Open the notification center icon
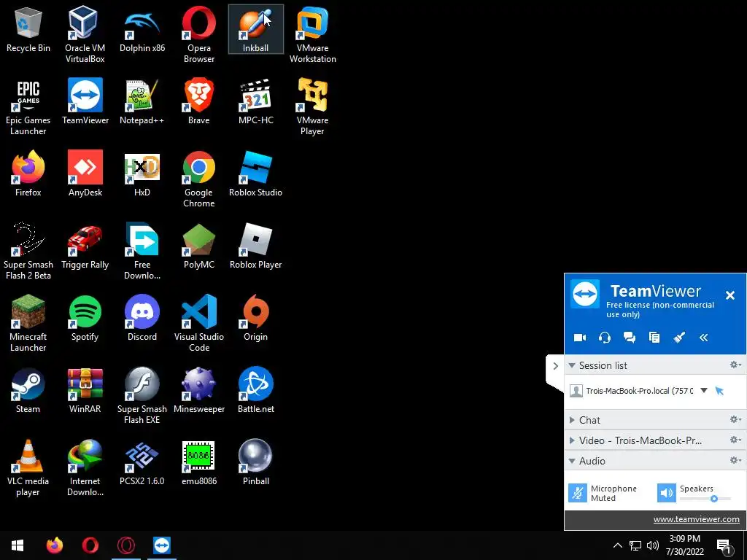The image size is (747, 560). point(723,546)
